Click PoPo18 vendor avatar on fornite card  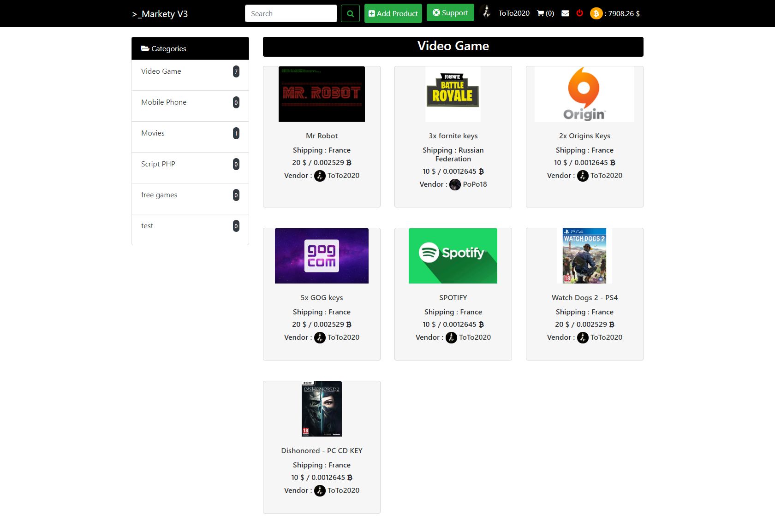[455, 184]
